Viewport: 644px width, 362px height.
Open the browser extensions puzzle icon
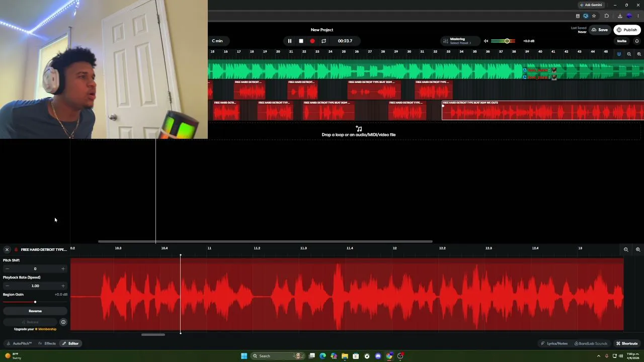pyautogui.click(x=606, y=16)
